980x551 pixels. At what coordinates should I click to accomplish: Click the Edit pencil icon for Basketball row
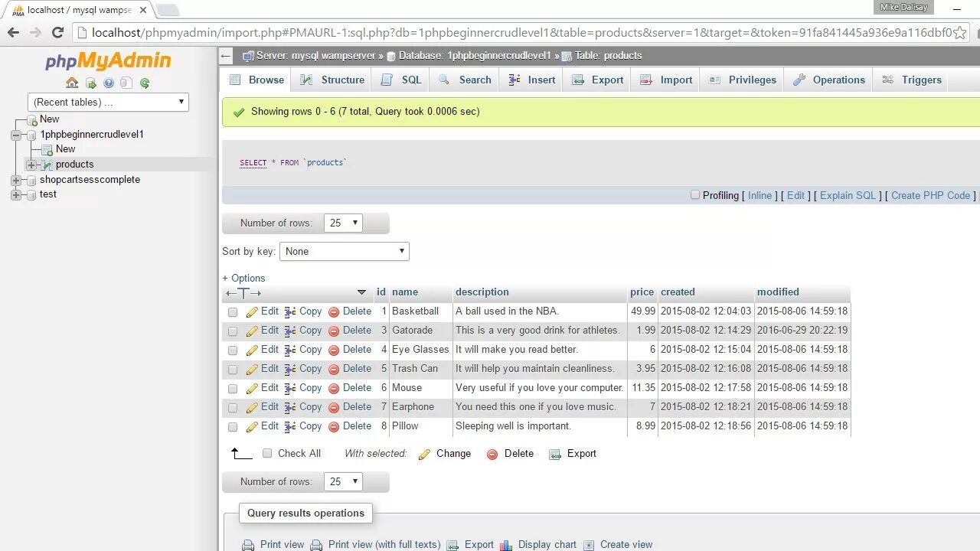pyautogui.click(x=252, y=312)
